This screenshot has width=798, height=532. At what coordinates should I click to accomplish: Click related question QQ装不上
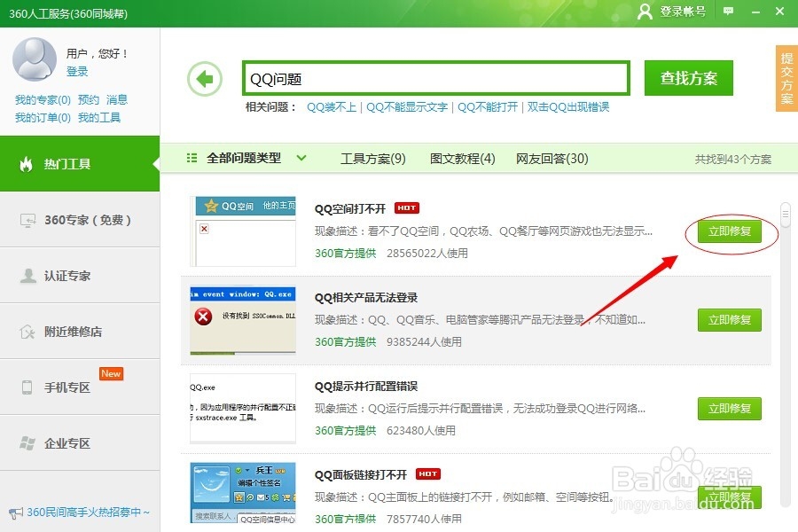pos(332,107)
